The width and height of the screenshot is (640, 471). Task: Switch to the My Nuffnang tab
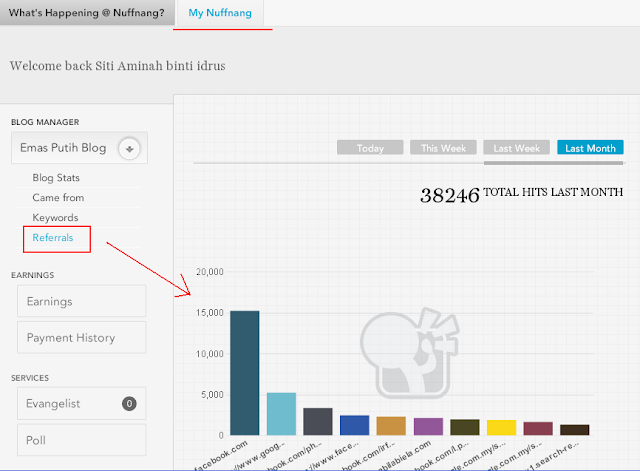tap(220, 13)
